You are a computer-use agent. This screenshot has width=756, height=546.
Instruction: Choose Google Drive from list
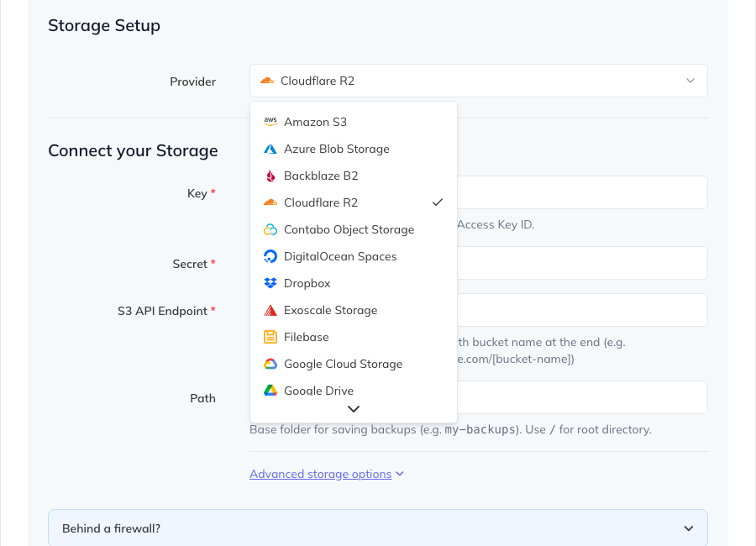[354, 388]
